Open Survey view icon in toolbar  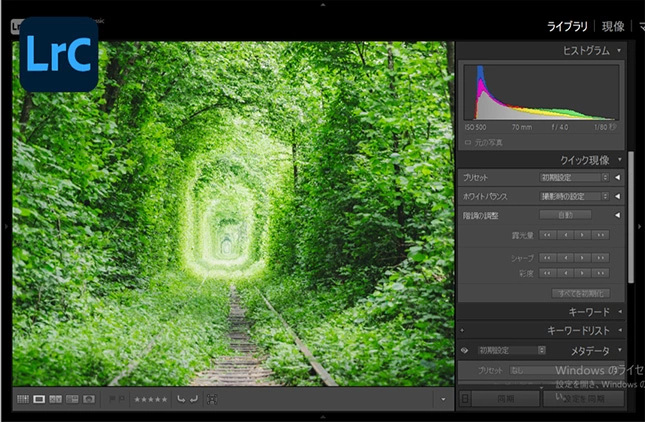tap(72, 399)
